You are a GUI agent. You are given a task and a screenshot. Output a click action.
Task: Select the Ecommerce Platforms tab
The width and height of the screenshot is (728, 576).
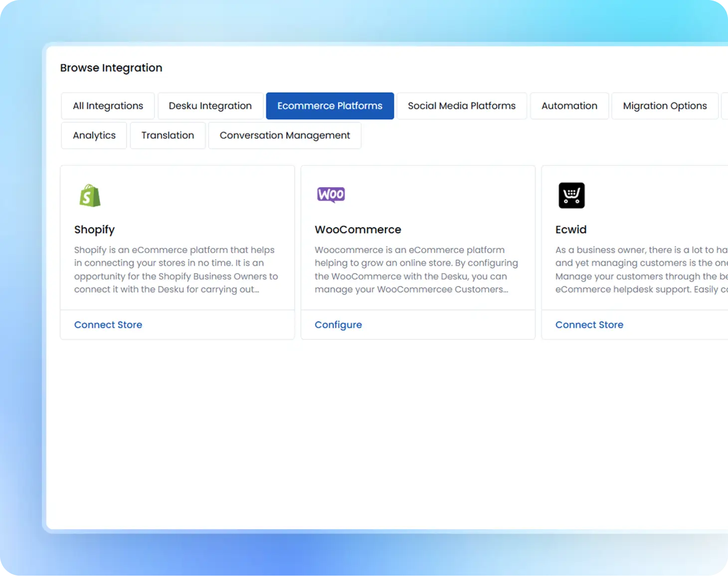pyautogui.click(x=330, y=106)
